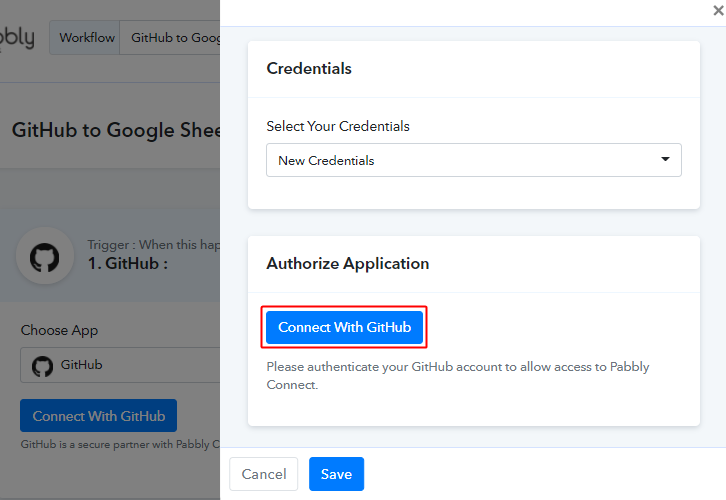Open the Choose App GitHub selector
The height and width of the screenshot is (500, 726).
pyautogui.click(x=120, y=365)
